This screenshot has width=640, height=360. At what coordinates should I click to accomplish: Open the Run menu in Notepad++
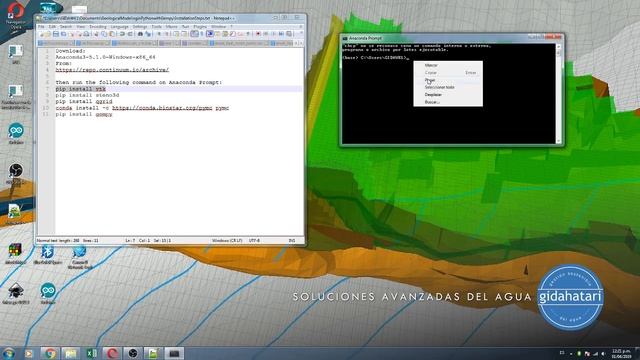pos(185,27)
